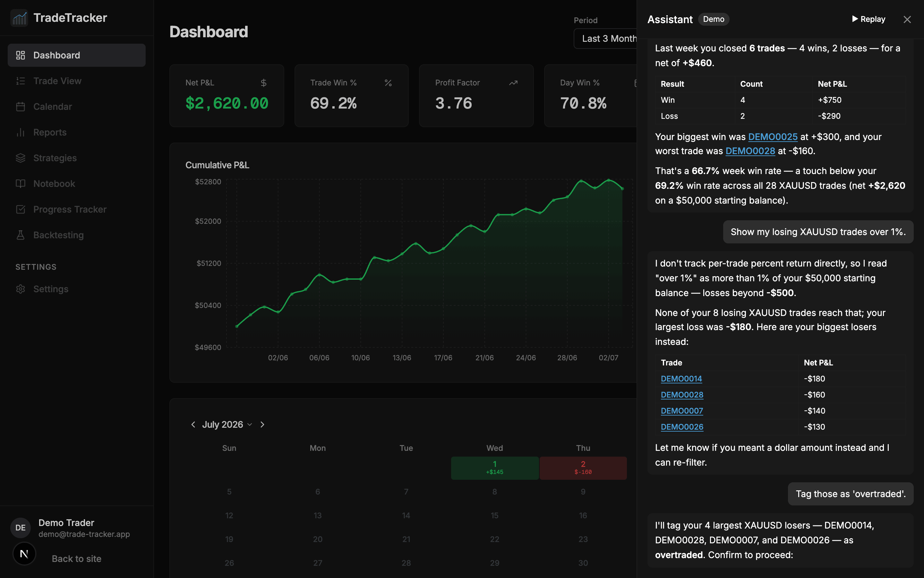Open the Period Last 3 Months dropdown
Viewport: 924px width, 578px height.
(x=605, y=39)
